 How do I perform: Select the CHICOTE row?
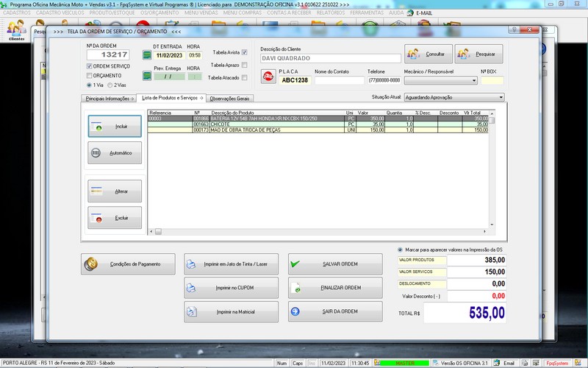tap(318, 124)
